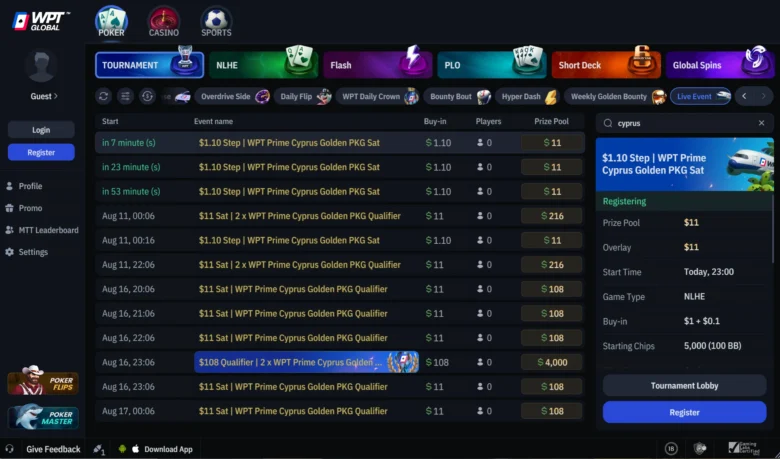
Task: Clear the cyprus search text
Action: [x=762, y=123]
